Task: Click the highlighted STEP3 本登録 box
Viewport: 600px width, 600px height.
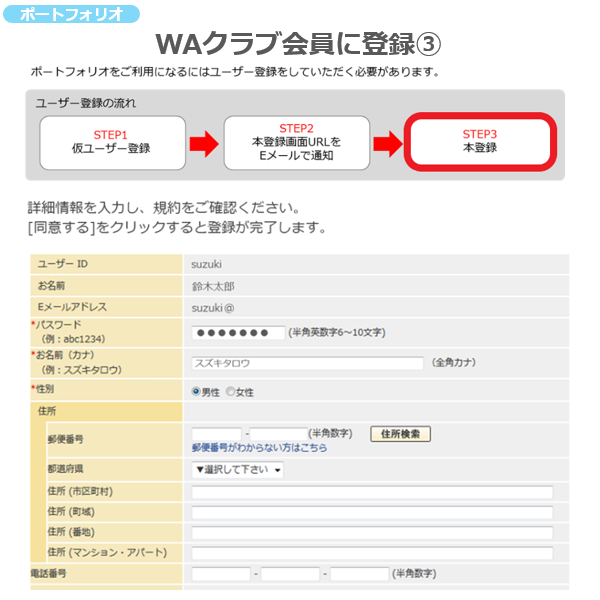Action: tap(479, 141)
